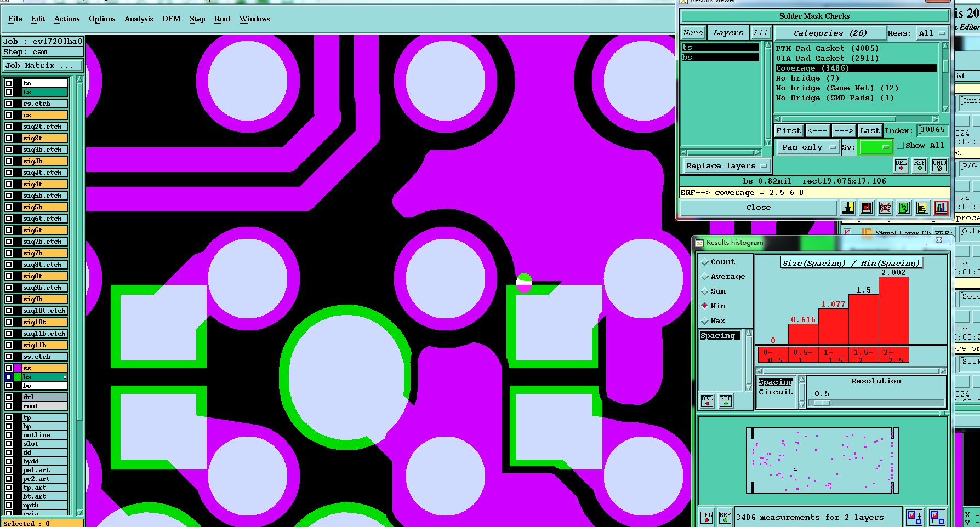The height and width of the screenshot is (527, 980).
Task: Click histogram-to-layer export icon with down arrow
Action: tap(914, 517)
